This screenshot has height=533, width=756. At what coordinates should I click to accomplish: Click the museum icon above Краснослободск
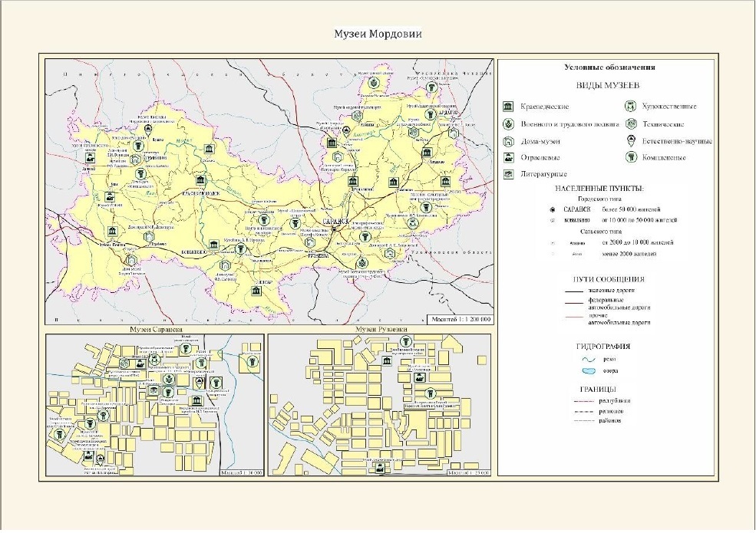[x=201, y=180]
